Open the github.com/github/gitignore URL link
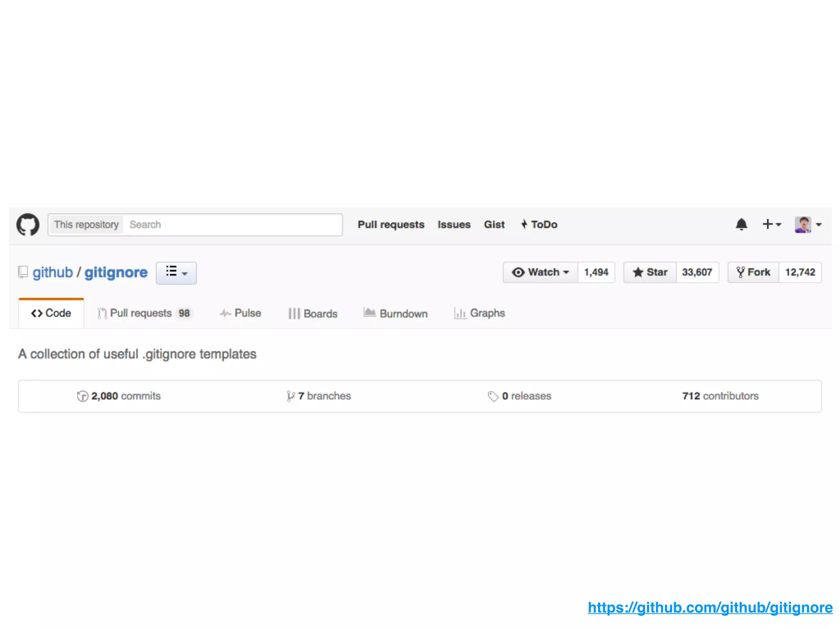The image size is (840, 630). [710, 607]
